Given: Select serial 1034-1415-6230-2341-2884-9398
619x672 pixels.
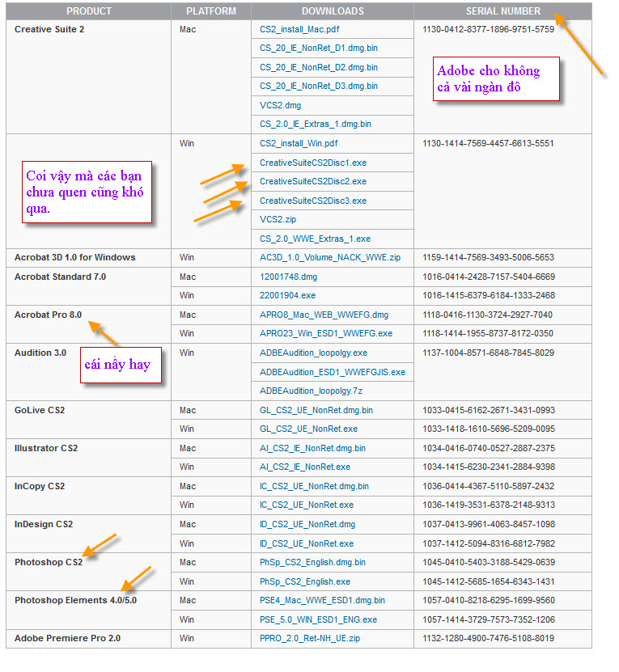Looking at the screenshot, I should tap(489, 467).
